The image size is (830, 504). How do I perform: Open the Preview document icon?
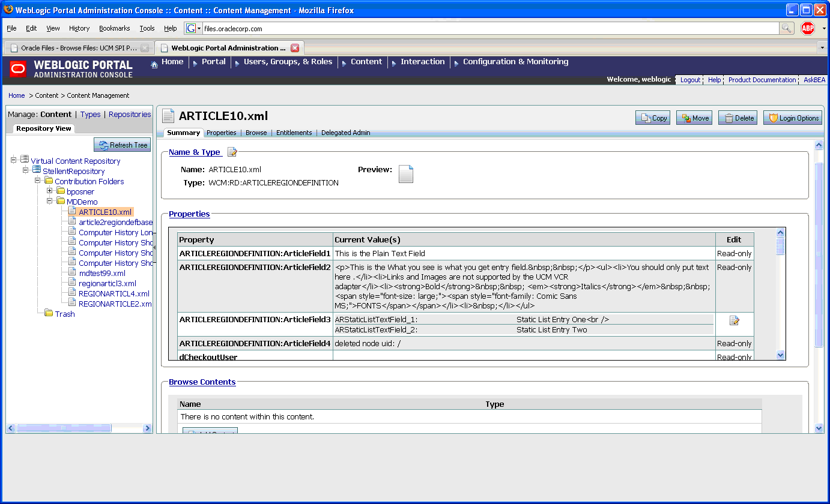(406, 173)
